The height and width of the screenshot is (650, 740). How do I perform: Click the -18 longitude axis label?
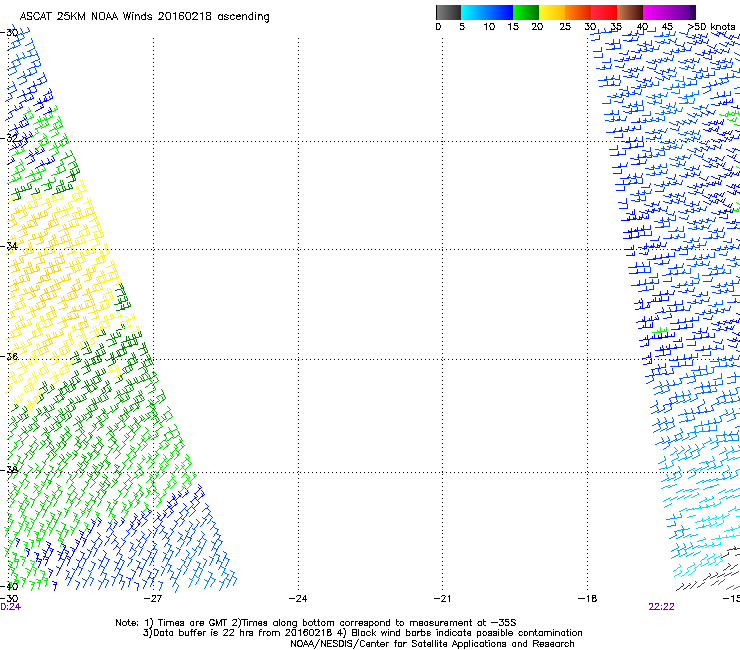[x=587, y=599]
